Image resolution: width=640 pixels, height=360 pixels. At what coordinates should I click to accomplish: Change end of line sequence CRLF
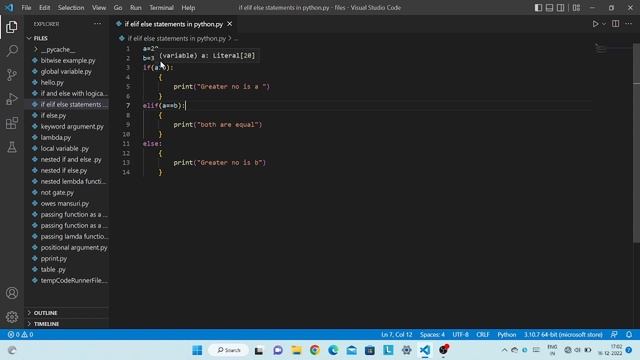click(482, 335)
